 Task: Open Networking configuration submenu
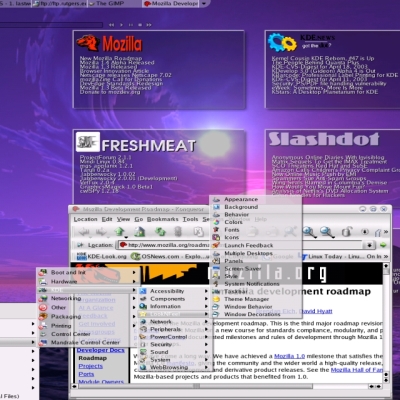pyautogui.click(x=88, y=298)
